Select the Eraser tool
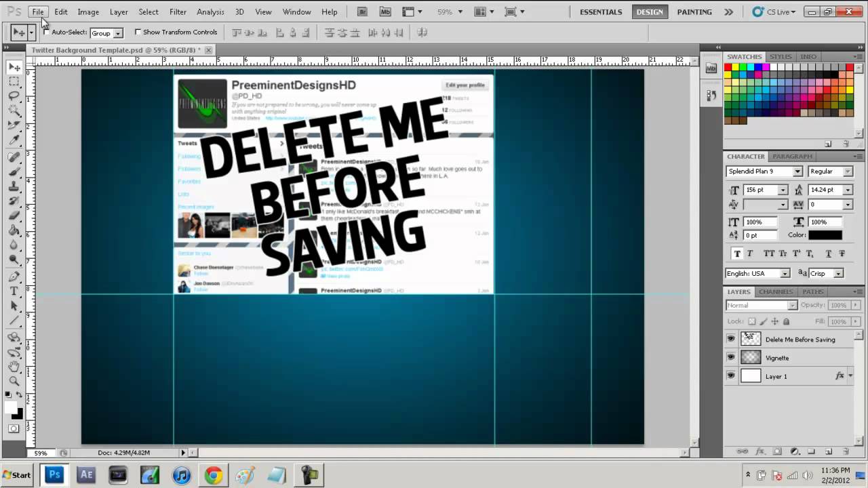Image resolution: width=868 pixels, height=488 pixels. click(x=14, y=216)
